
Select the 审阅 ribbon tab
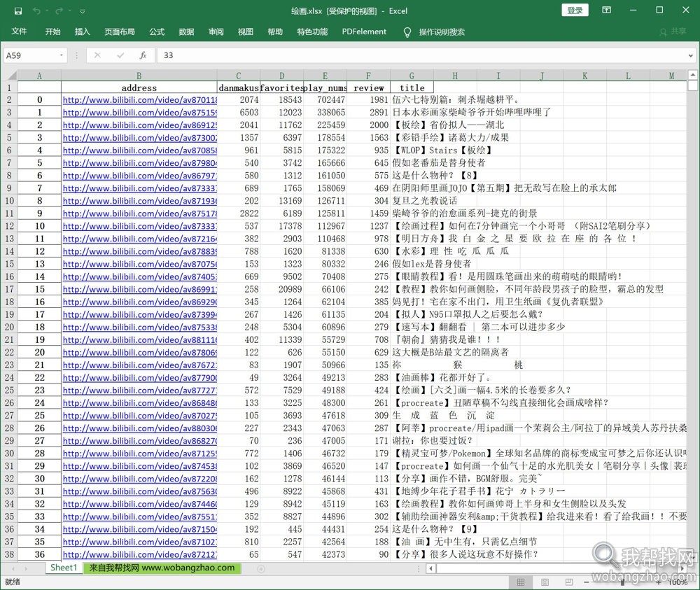(216, 31)
